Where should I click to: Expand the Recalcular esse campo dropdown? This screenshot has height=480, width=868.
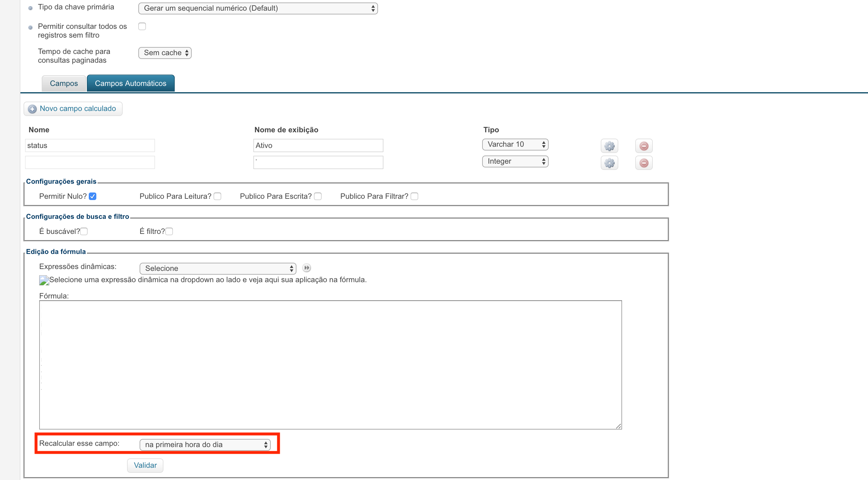(205, 444)
